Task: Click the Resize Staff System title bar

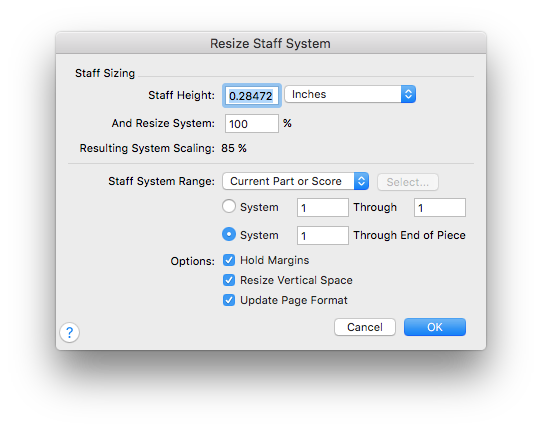Action: (x=271, y=43)
